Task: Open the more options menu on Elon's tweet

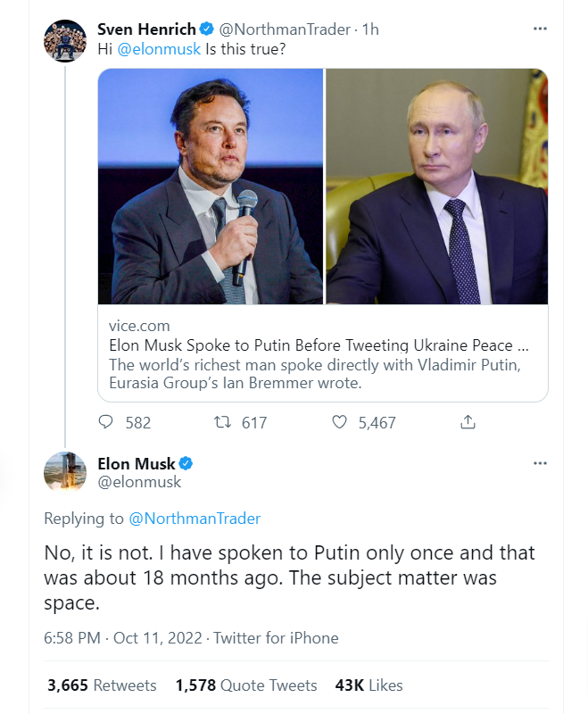Action: [540, 463]
